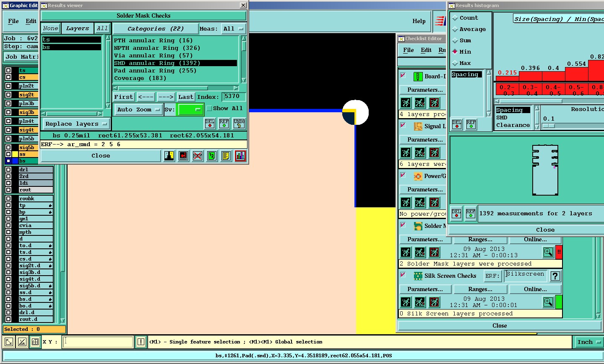Click the diagonal arrow icon beside XY field
604x364 pixels.
point(8,342)
